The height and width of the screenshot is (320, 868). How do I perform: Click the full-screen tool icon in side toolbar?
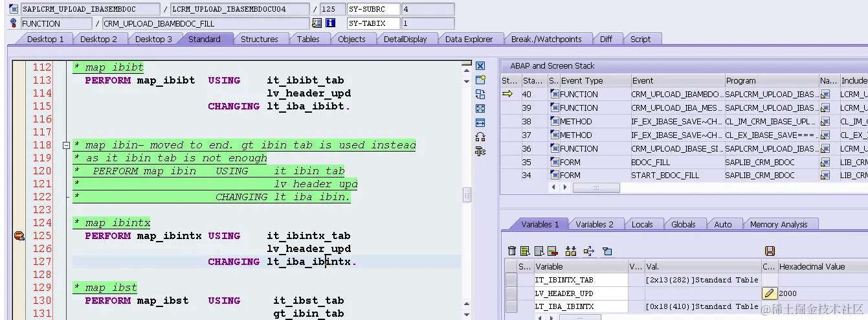click(x=480, y=109)
